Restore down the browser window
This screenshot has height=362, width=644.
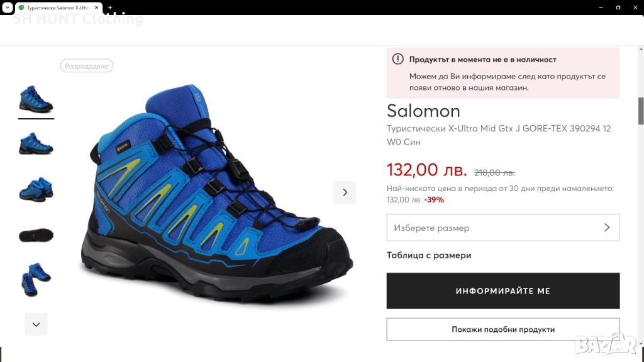coord(618,8)
